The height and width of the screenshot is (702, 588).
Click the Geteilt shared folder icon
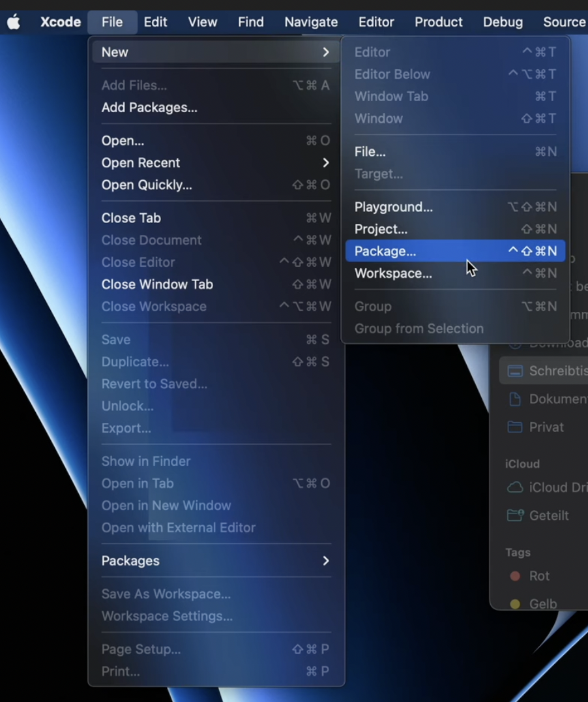point(515,515)
